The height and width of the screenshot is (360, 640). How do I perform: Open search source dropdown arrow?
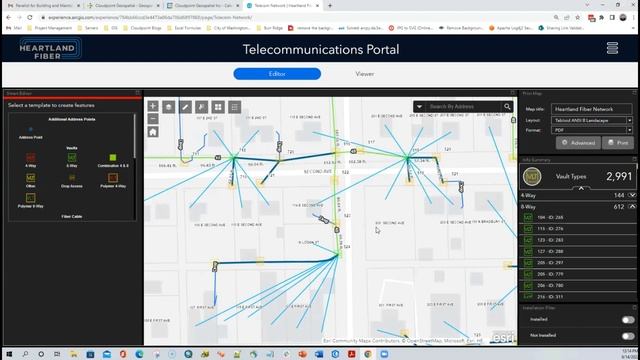pos(419,107)
